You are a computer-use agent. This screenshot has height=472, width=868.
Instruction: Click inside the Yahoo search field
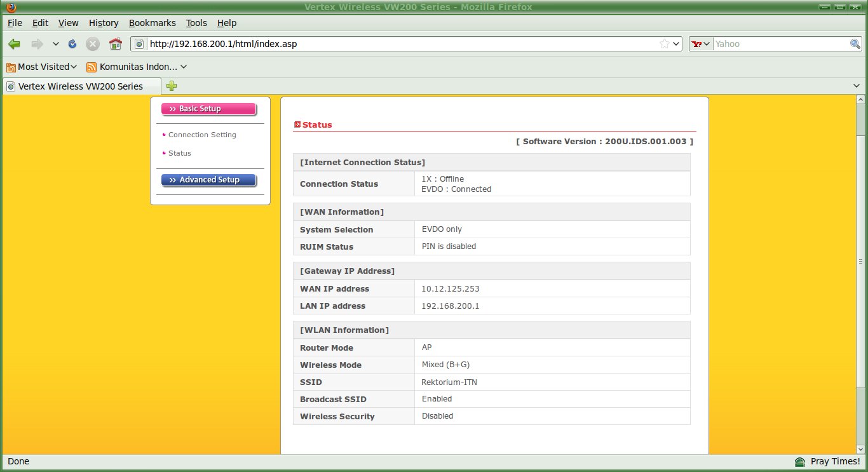780,44
